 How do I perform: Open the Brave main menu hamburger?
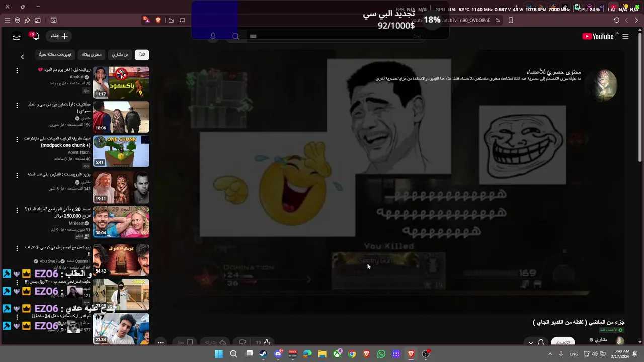[x=7, y=20]
